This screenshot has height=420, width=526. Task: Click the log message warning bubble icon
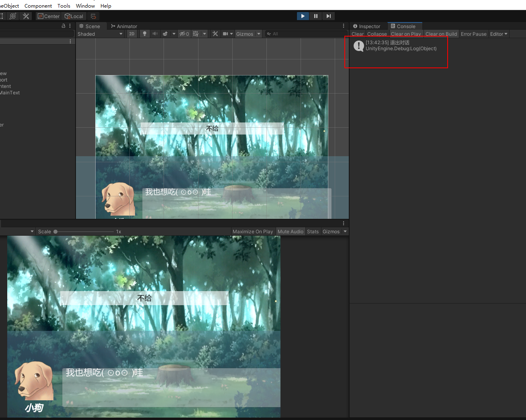point(359,46)
